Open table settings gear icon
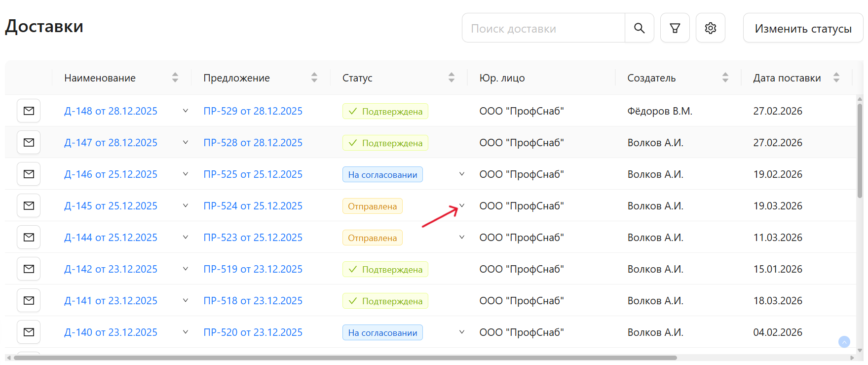Screen dimensions: 868x365 pyautogui.click(x=710, y=28)
